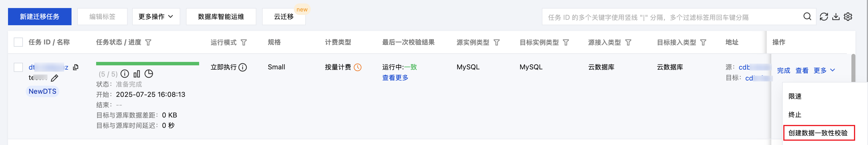Select 限速 in the dropdown menu

[x=795, y=97]
